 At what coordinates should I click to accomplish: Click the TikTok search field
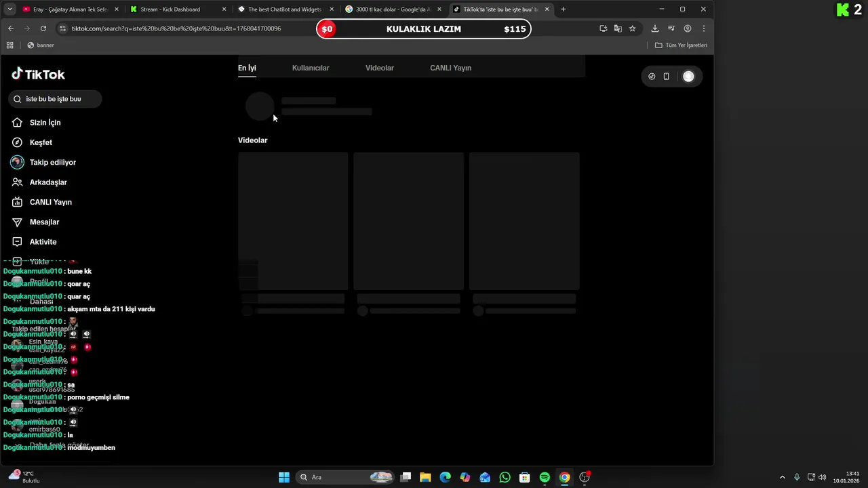(x=55, y=99)
